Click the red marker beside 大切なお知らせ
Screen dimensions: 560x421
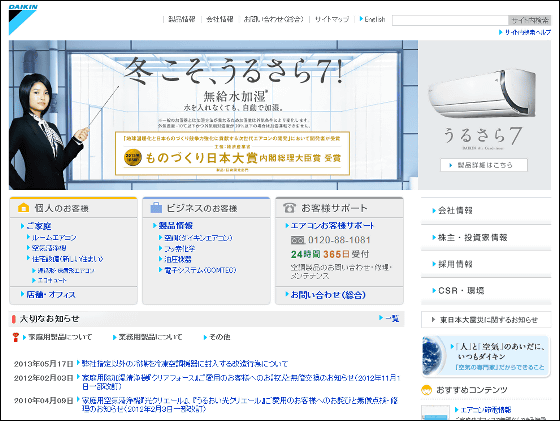click(14, 319)
